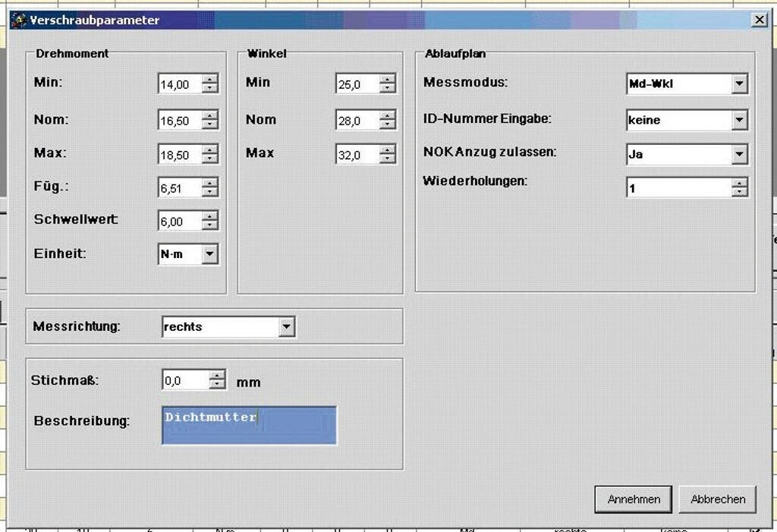Decrease the Stichmaß value
The width and height of the screenshot is (777, 532).
pos(218,385)
